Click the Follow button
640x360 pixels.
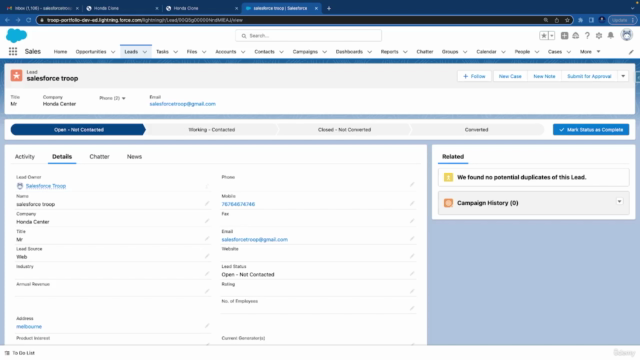pyautogui.click(x=474, y=76)
